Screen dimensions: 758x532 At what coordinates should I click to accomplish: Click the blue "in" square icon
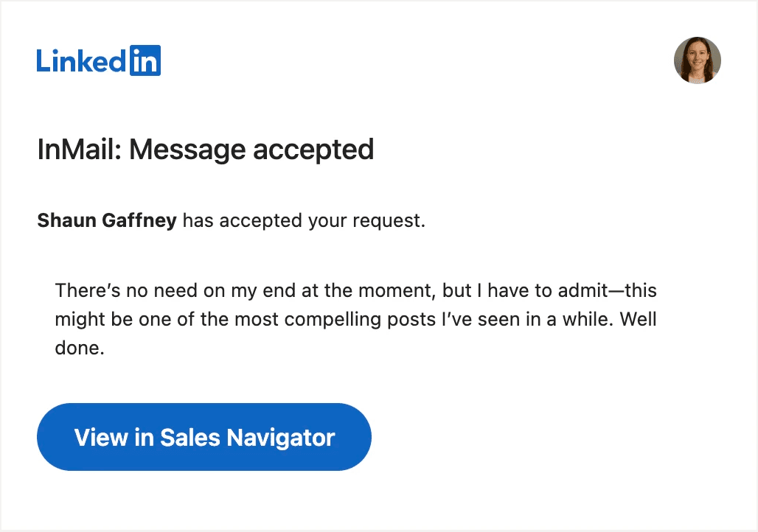point(145,60)
